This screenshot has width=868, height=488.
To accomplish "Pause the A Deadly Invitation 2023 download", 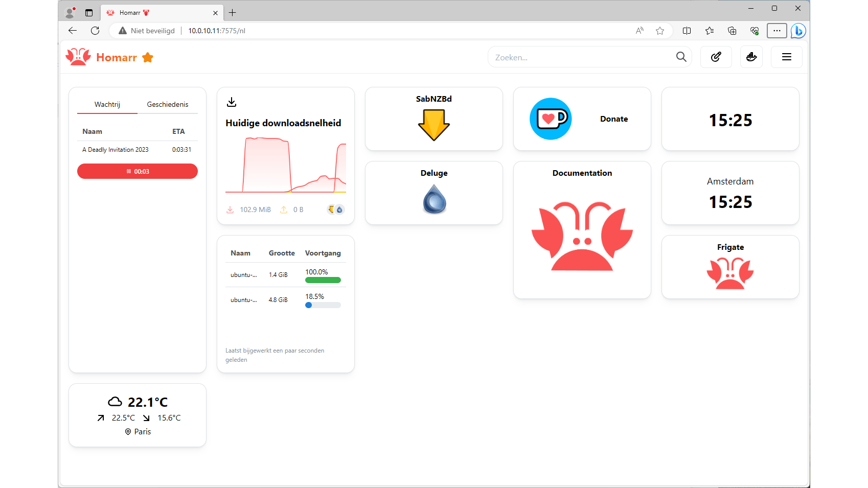I will [137, 171].
